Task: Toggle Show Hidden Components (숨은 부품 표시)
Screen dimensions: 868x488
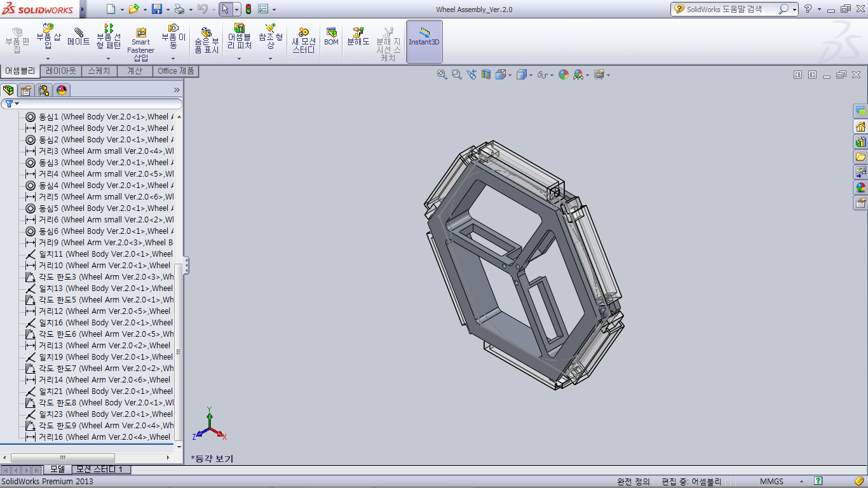Action: click(x=207, y=40)
